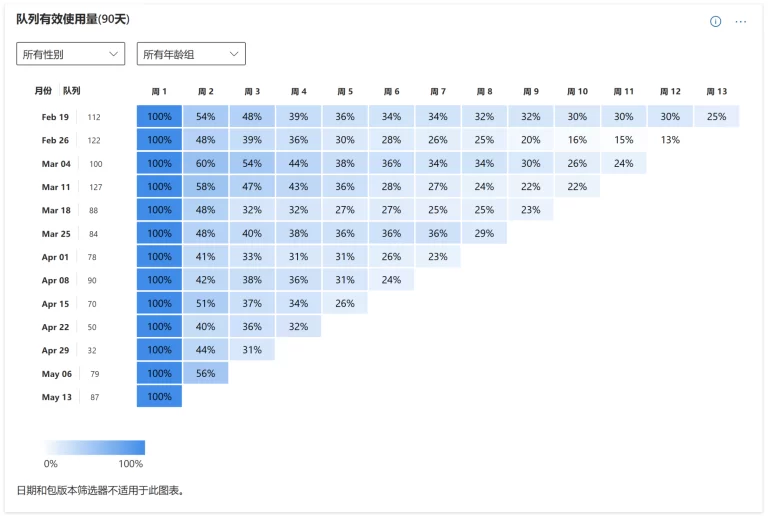This screenshot has width=768, height=517.
Task: Click the 周 13 column header
Action: click(x=717, y=92)
